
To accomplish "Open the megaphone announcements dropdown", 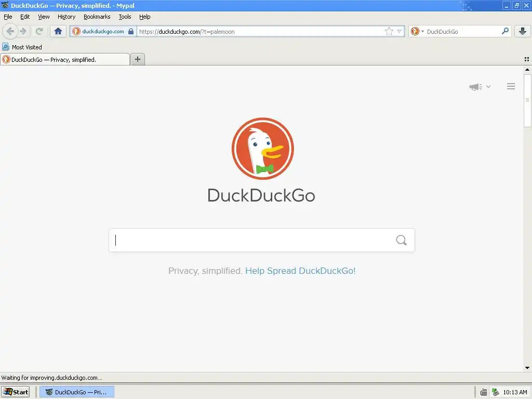I will pyautogui.click(x=480, y=87).
